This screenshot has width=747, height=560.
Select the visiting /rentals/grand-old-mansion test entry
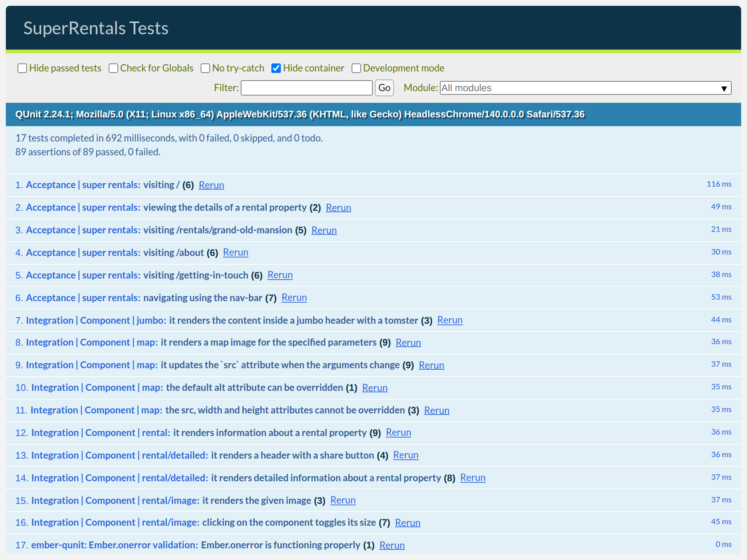157,230
